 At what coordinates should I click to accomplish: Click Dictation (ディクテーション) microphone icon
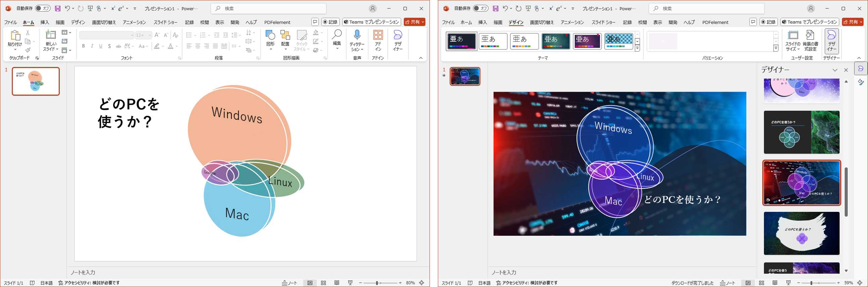[x=357, y=35]
